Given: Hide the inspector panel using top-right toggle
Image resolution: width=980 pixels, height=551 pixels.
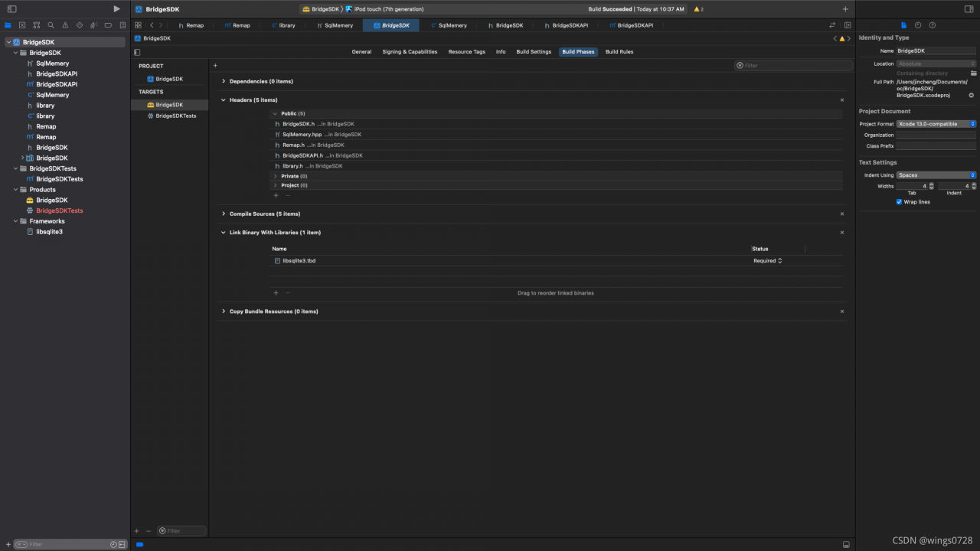Looking at the screenshot, I should pyautogui.click(x=969, y=9).
